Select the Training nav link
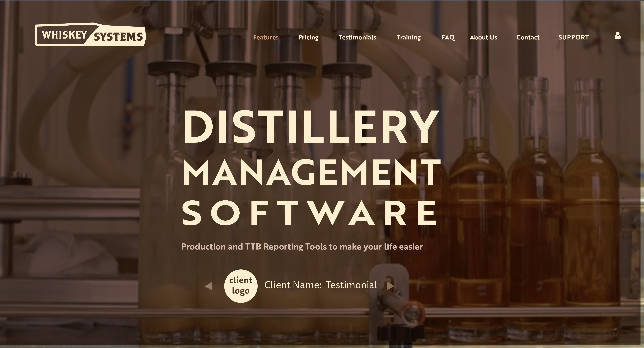Screen dimensions: 644x348 pyautogui.click(x=409, y=37)
